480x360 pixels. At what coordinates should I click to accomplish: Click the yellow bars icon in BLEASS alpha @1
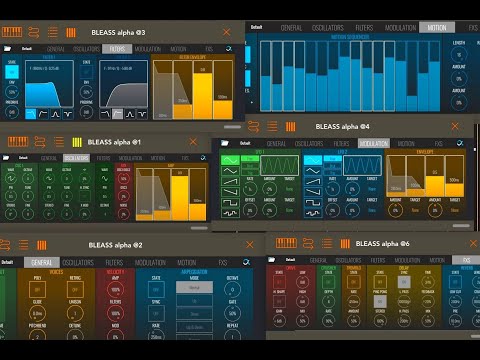coord(77,142)
